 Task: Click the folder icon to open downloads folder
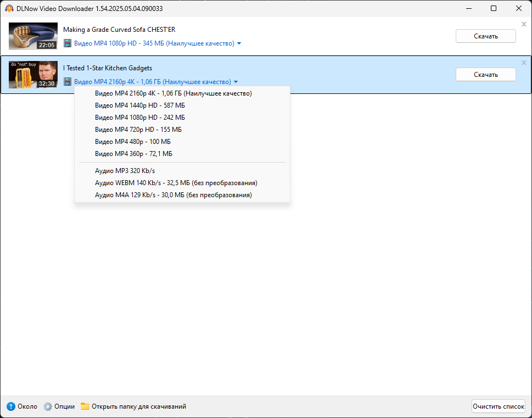(85, 406)
